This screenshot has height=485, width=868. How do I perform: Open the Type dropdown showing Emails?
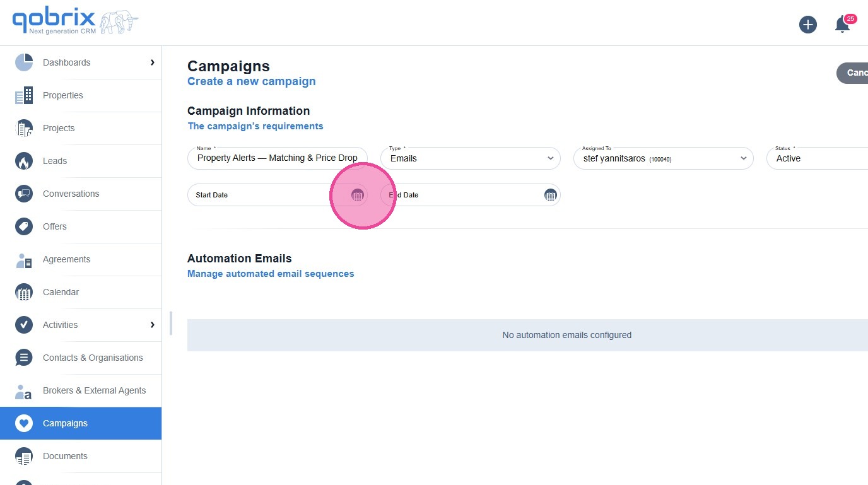point(471,158)
